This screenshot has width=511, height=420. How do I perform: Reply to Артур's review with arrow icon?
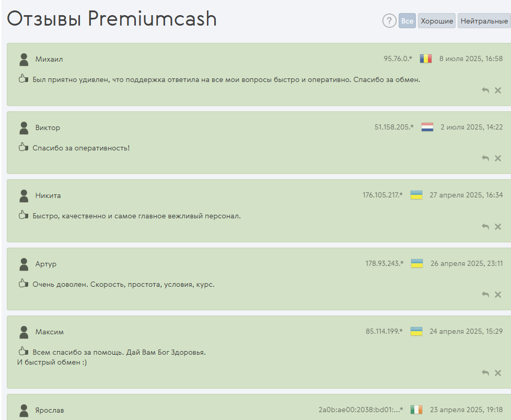pos(485,295)
